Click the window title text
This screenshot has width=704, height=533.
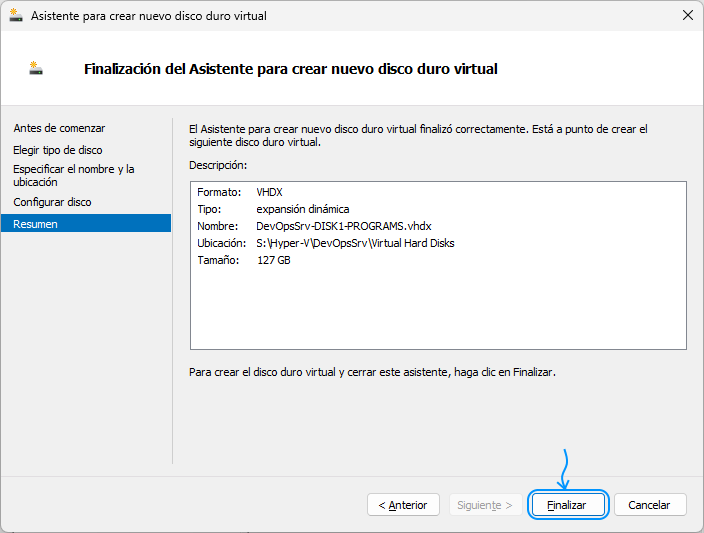pos(149,16)
